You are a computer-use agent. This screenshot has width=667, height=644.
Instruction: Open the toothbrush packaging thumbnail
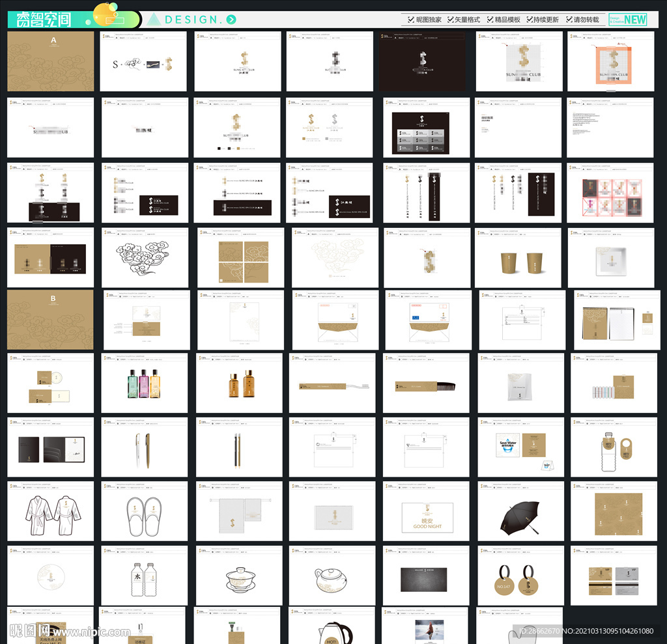(x=332, y=383)
